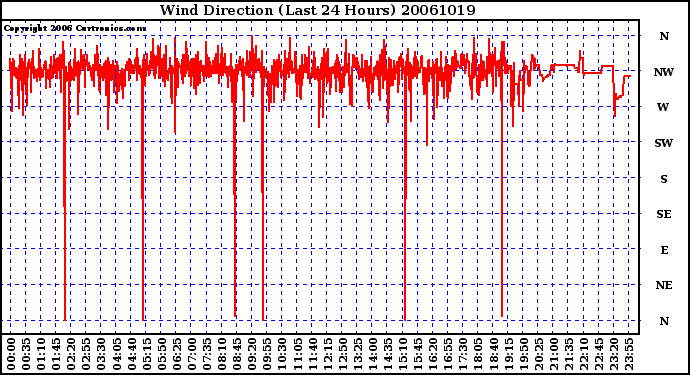Select the "23:20" time axis label

coord(614,354)
